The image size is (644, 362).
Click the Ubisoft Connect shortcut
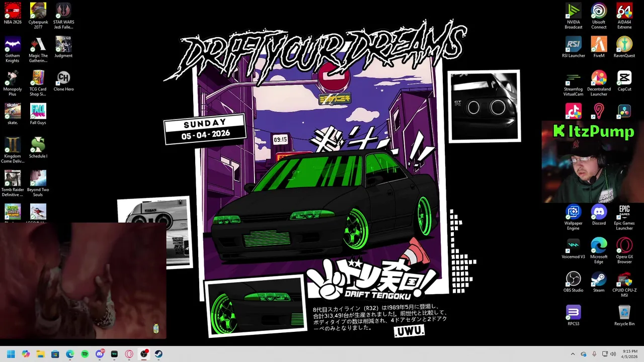tap(599, 16)
